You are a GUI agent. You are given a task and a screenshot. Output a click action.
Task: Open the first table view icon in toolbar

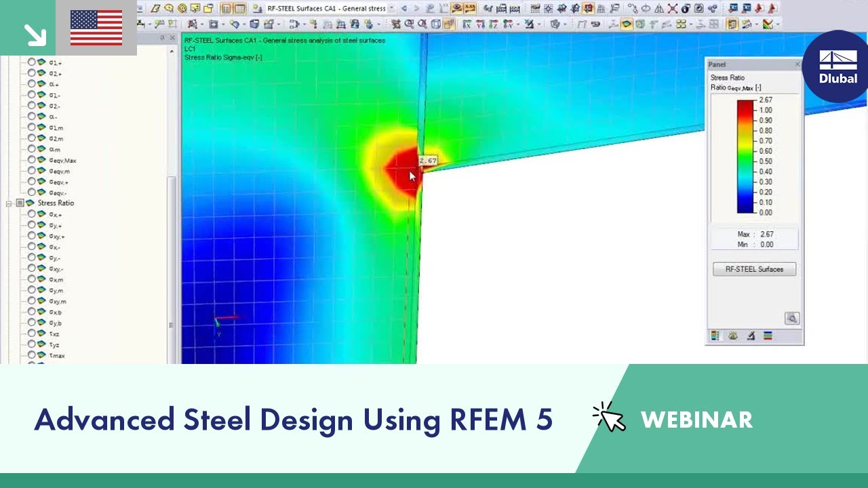226,9
